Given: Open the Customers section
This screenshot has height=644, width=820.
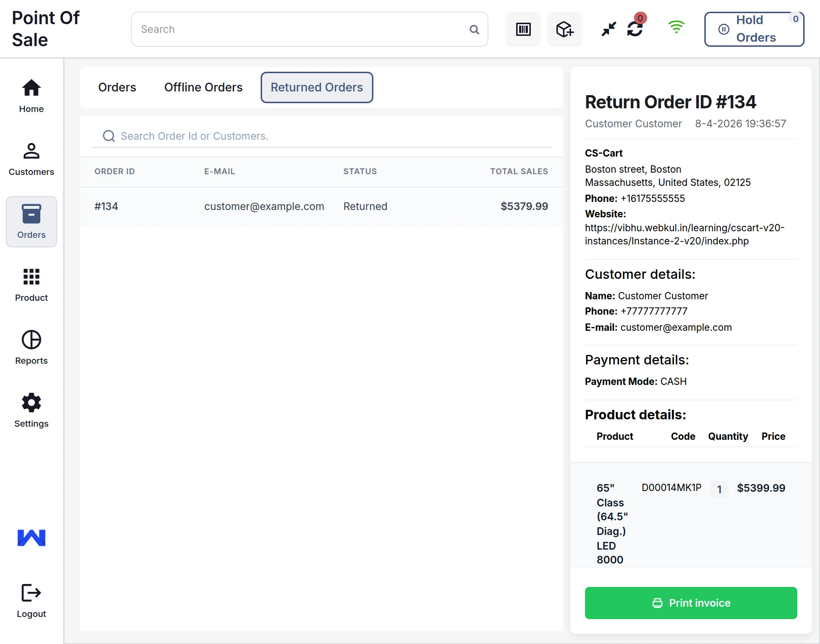Looking at the screenshot, I should point(31,159).
